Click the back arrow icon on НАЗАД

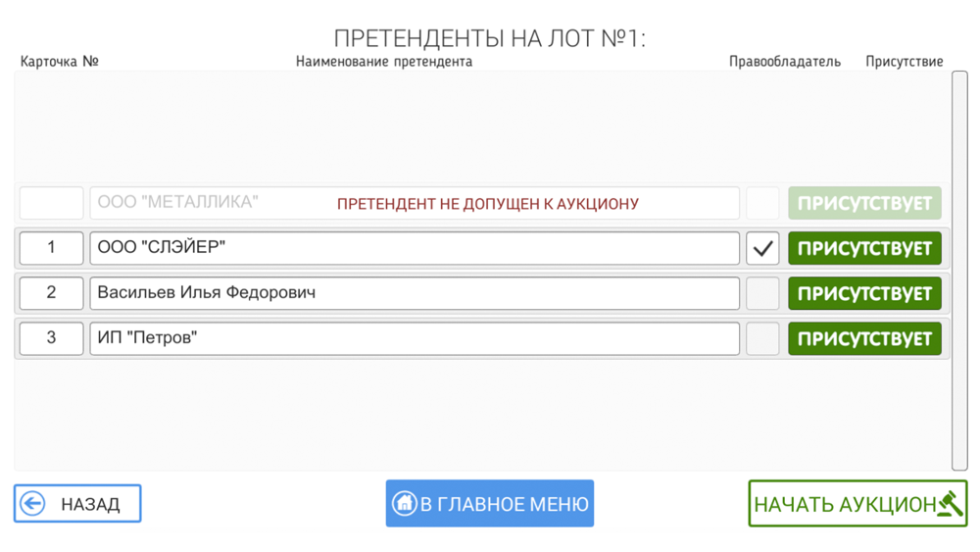click(x=32, y=503)
